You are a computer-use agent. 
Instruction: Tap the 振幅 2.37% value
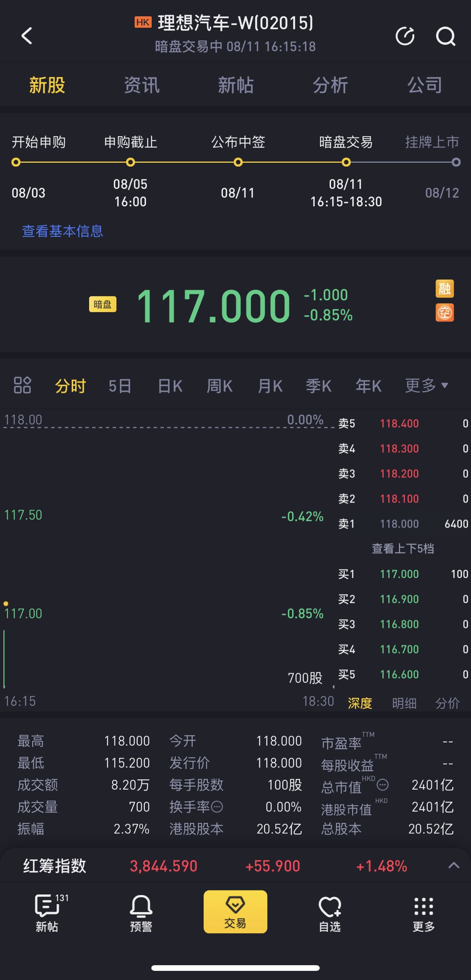click(131, 829)
